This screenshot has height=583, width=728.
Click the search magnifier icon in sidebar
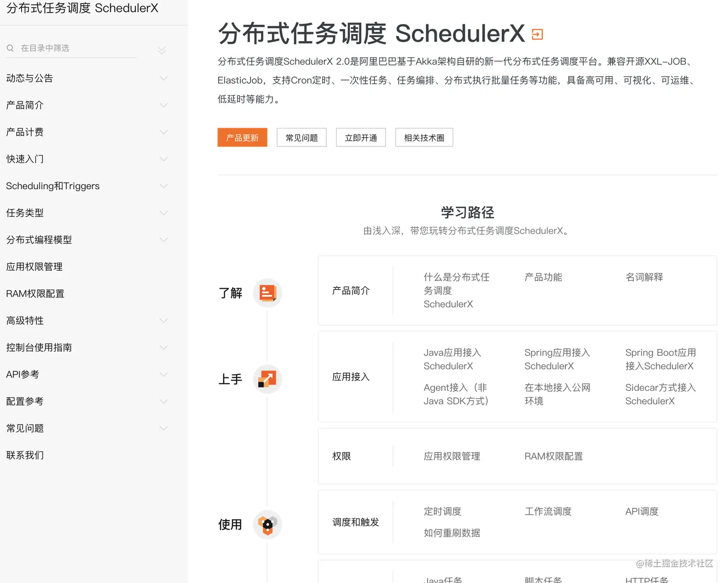coord(10,48)
